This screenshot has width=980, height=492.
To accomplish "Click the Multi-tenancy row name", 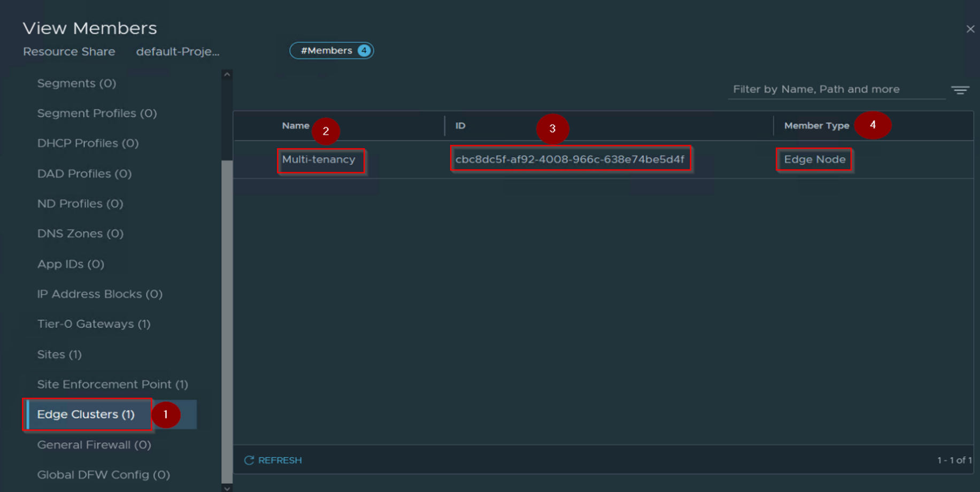I will (319, 159).
